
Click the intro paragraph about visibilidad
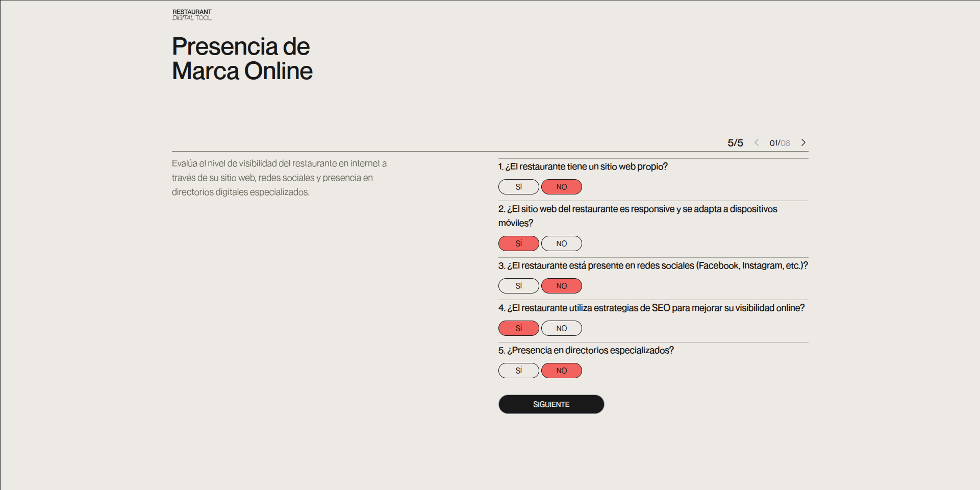click(279, 178)
